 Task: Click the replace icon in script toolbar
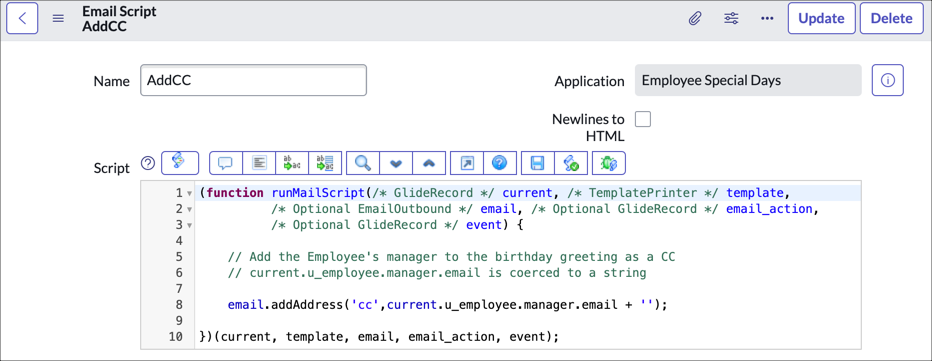pos(292,163)
